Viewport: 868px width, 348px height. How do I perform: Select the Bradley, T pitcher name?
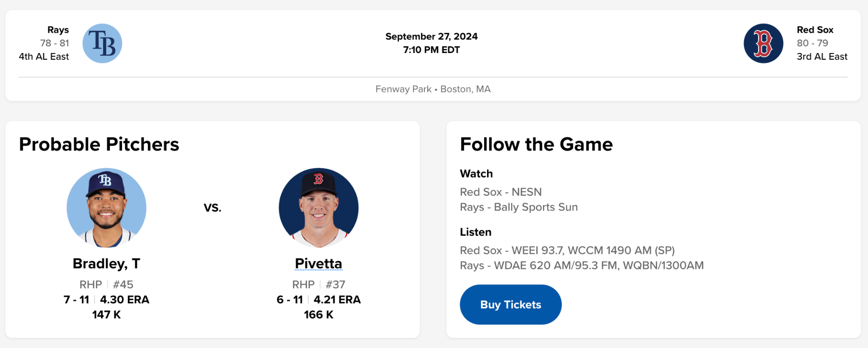[x=107, y=264]
